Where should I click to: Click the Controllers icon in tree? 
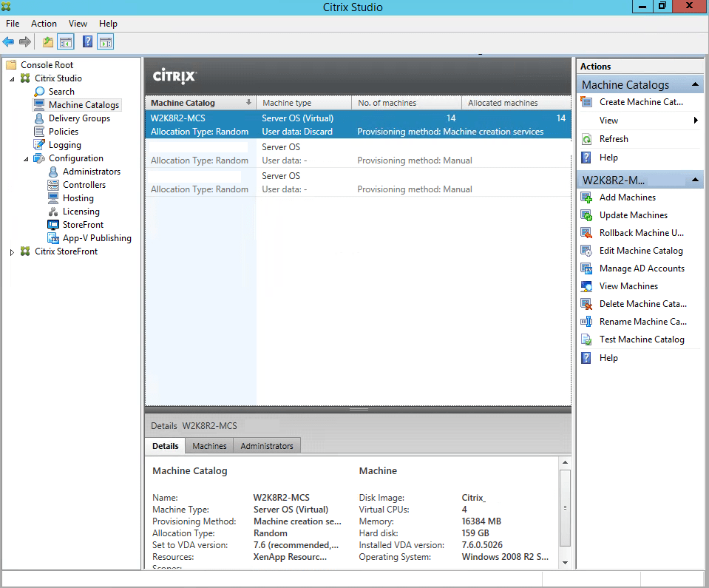(x=53, y=185)
